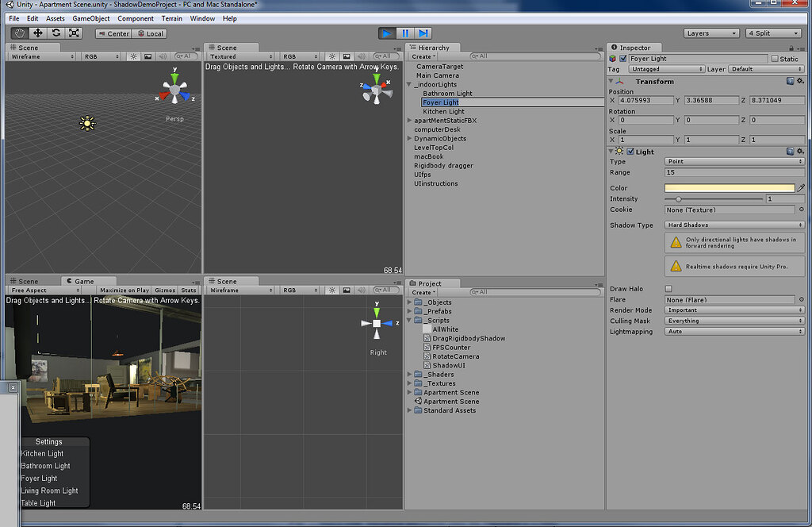Select the Move tool in the toolbar
The image size is (812, 527).
coord(37,33)
